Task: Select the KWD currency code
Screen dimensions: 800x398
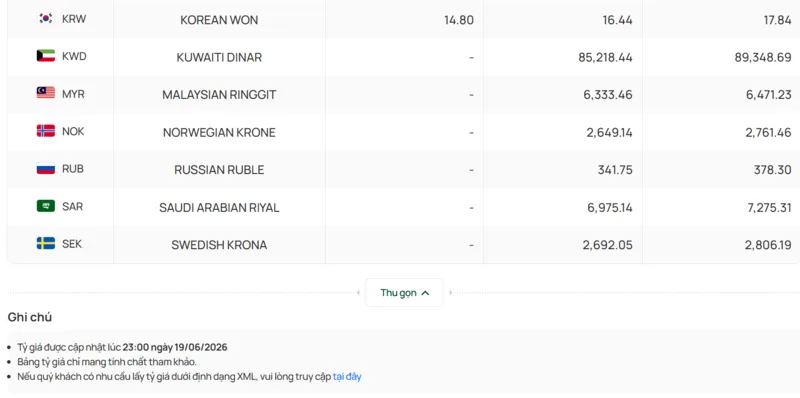Action: click(74, 56)
